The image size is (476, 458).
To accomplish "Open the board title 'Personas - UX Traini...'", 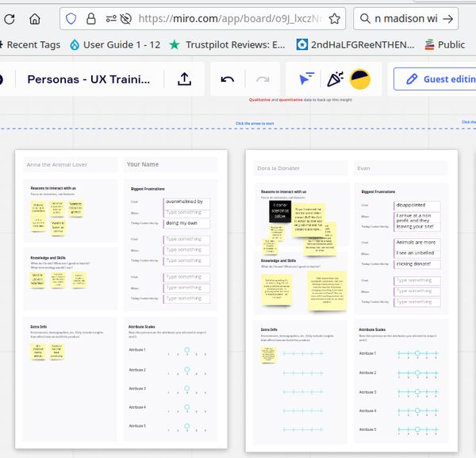I will [89, 79].
